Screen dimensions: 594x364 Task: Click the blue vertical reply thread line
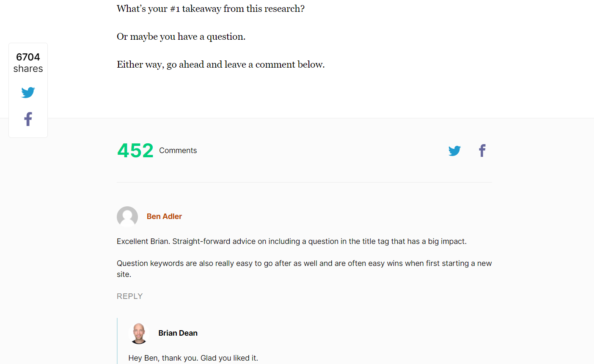[117, 340]
